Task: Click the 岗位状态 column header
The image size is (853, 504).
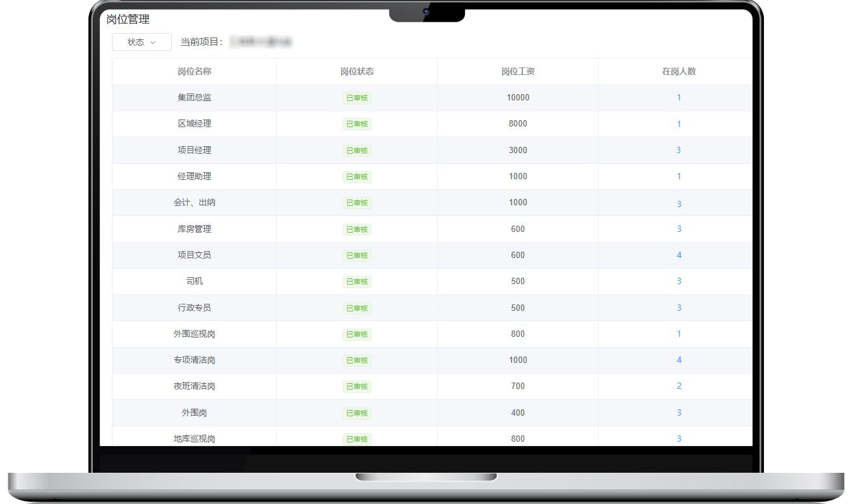Action: (357, 71)
